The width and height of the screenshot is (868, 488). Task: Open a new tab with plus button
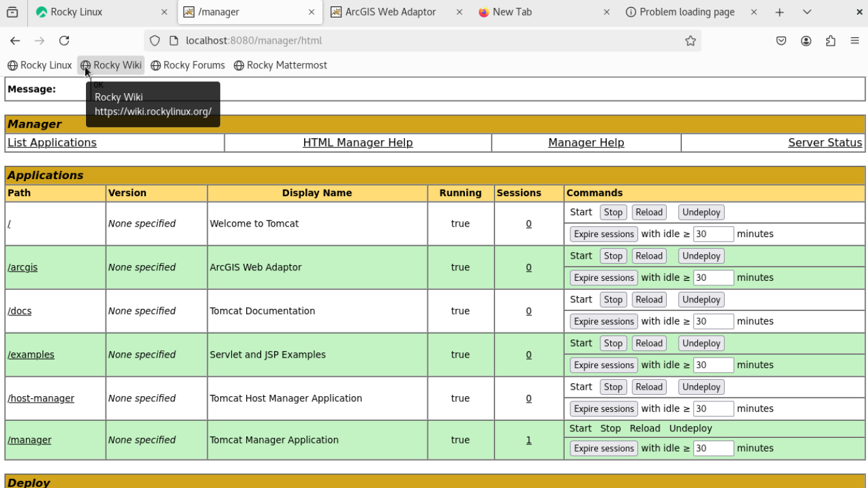[779, 12]
